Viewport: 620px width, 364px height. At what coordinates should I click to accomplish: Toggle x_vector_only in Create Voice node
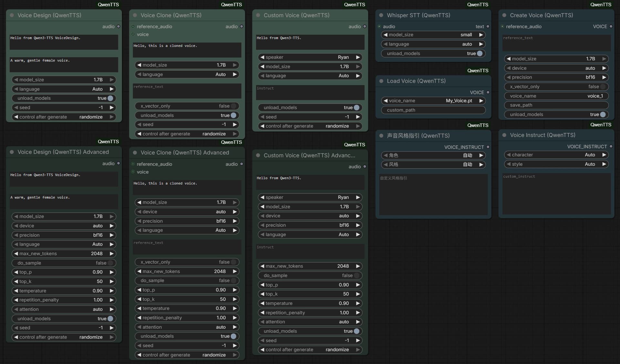click(x=556, y=87)
